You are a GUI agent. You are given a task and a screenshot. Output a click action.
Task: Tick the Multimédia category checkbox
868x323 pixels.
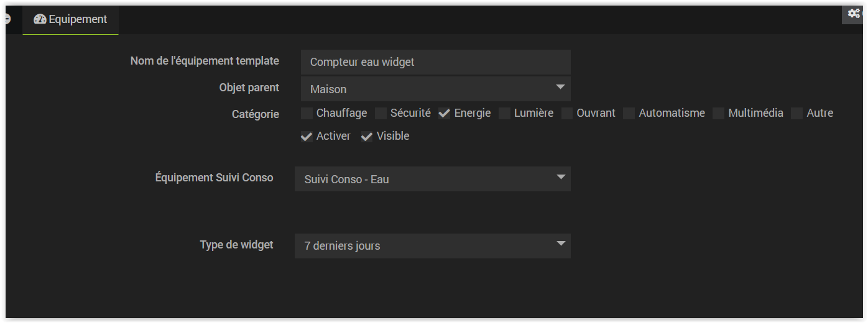click(x=719, y=113)
